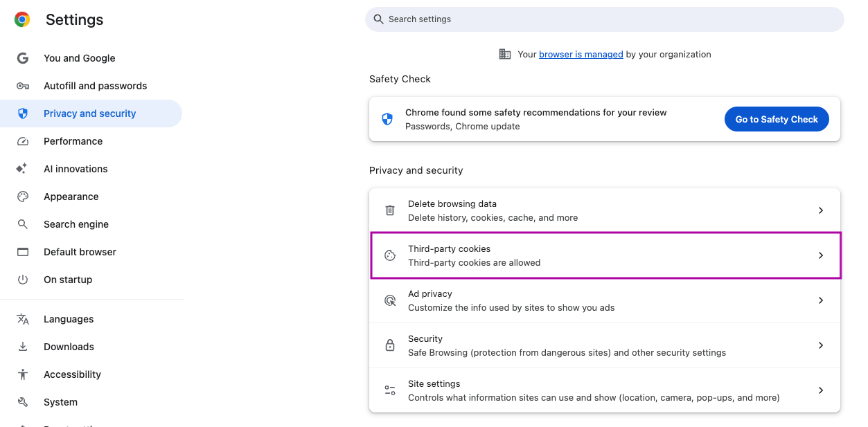This screenshot has width=868, height=427.
Task: Expand Third-party cookies with its chevron
Action: coord(821,255)
